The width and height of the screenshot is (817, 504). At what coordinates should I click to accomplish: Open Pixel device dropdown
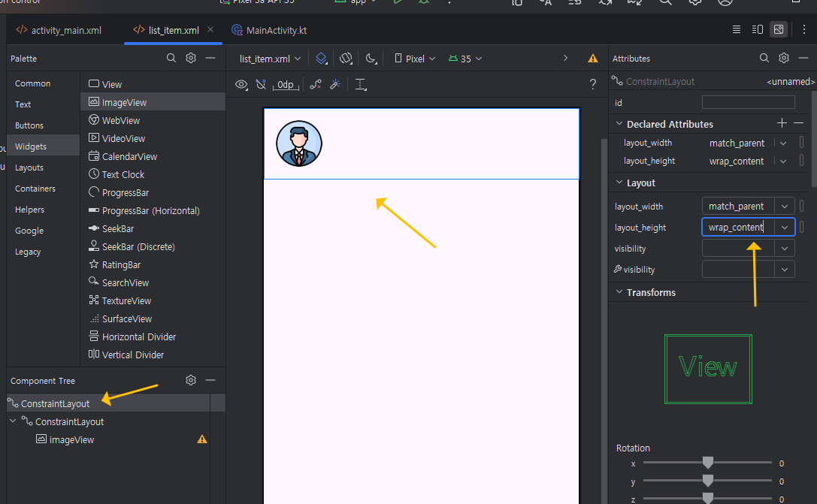pos(415,59)
